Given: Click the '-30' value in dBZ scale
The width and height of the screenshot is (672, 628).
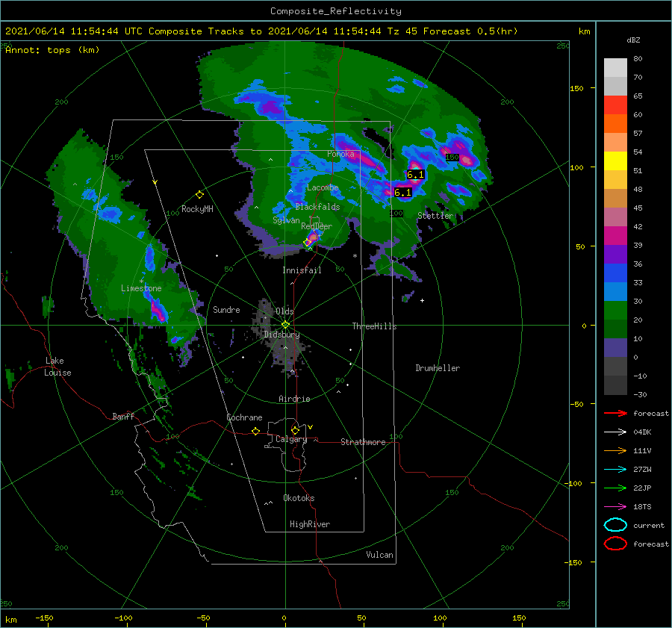Looking at the screenshot, I should tap(640, 394).
